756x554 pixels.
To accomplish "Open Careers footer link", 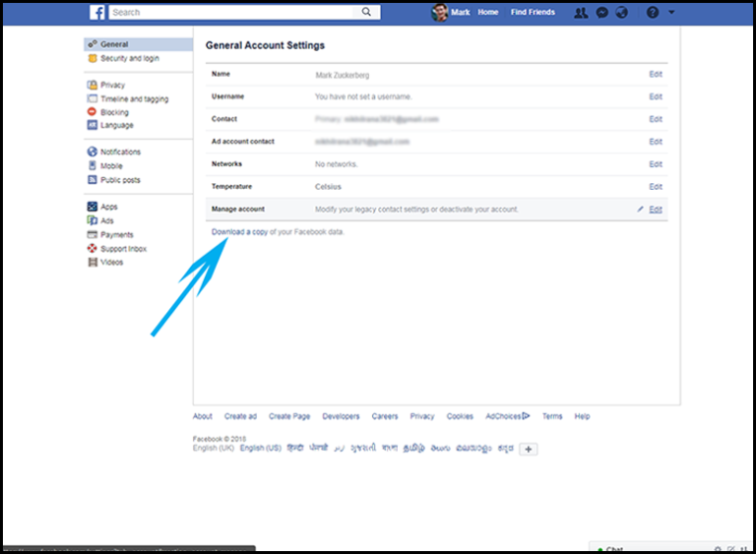I will [385, 416].
